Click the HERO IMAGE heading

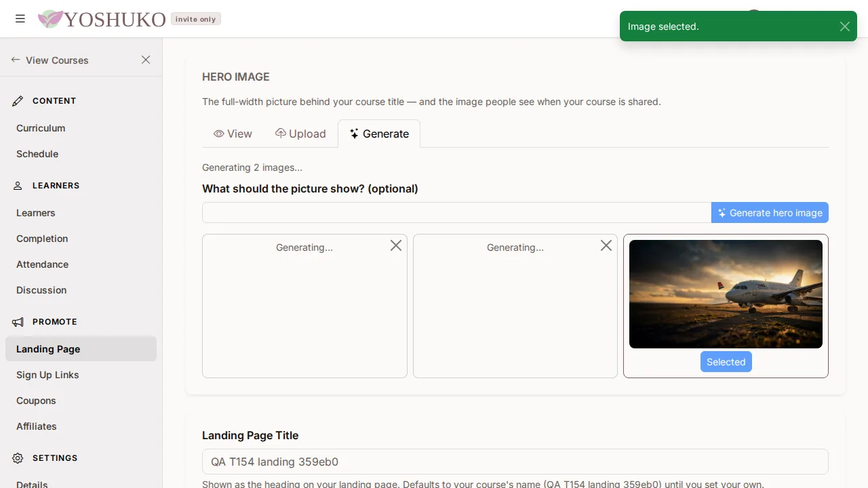click(x=236, y=77)
